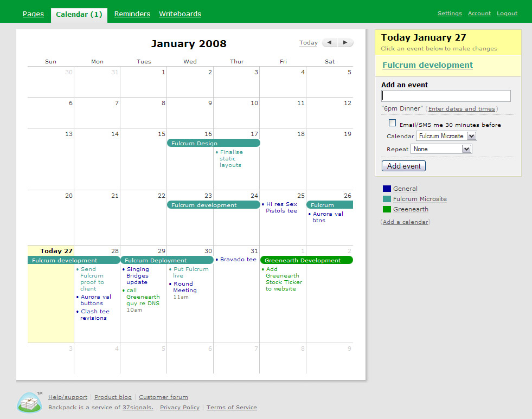Enable Email/SMS 30 minutes before checkbox

(x=392, y=123)
